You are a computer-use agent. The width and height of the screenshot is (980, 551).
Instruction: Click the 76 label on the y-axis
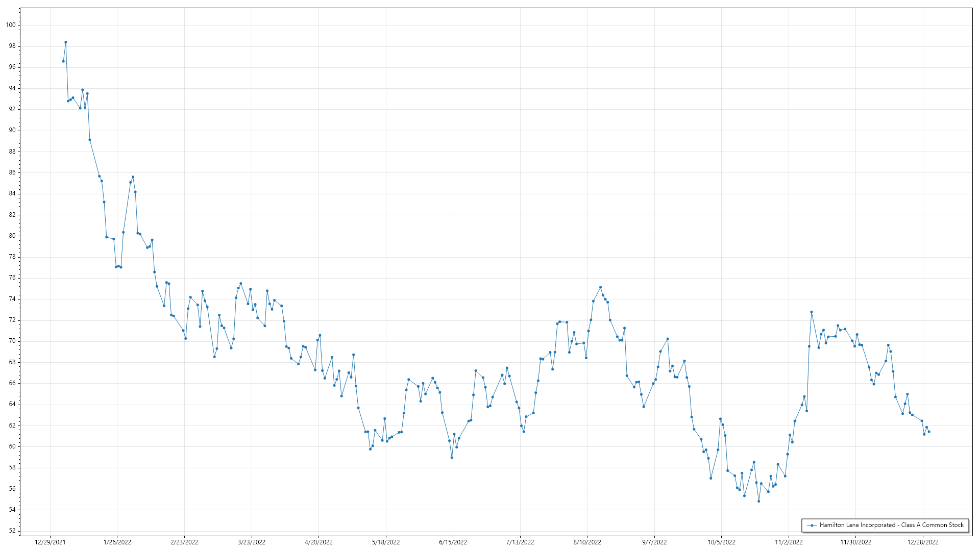[12, 278]
